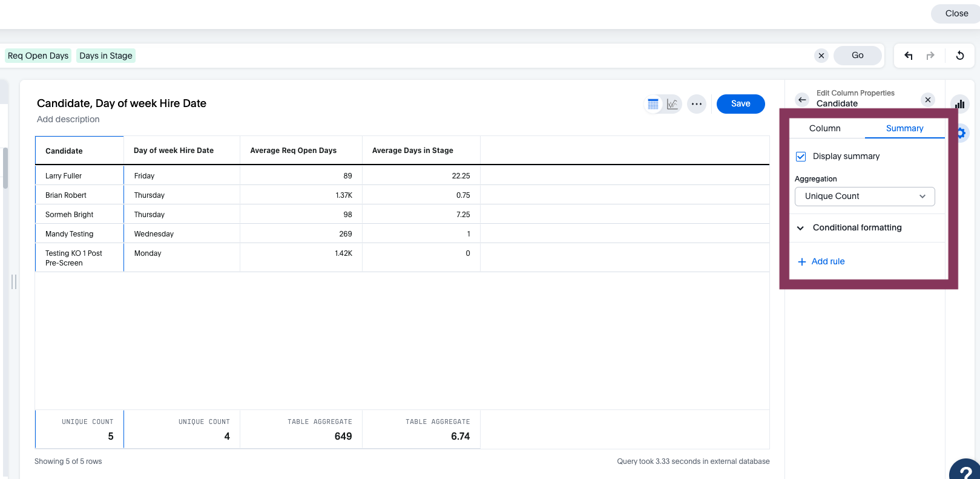Open chart configuration bar icon
The image size is (980, 479).
coord(960,104)
